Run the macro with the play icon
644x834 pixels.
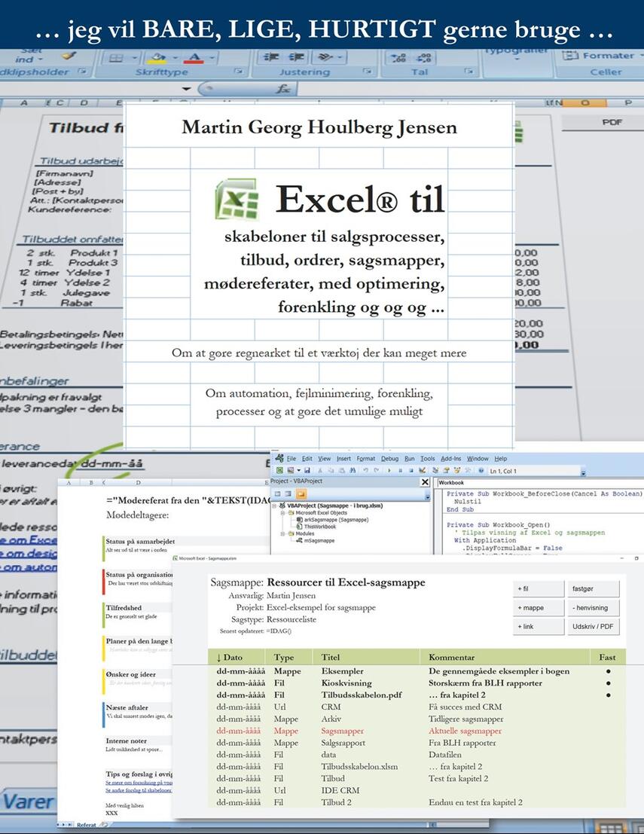[x=389, y=470]
